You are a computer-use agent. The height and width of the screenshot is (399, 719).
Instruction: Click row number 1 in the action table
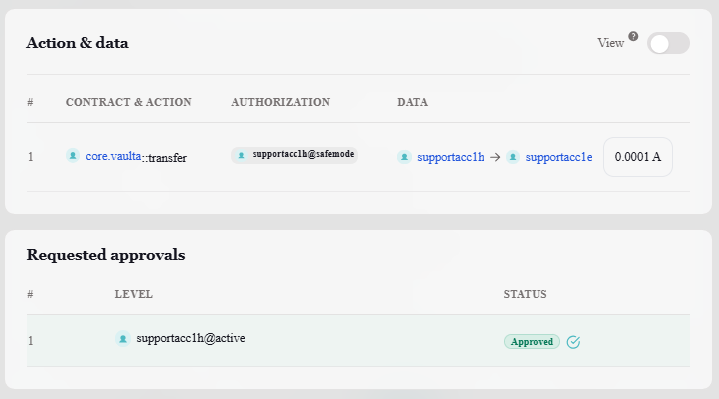tap(30, 157)
